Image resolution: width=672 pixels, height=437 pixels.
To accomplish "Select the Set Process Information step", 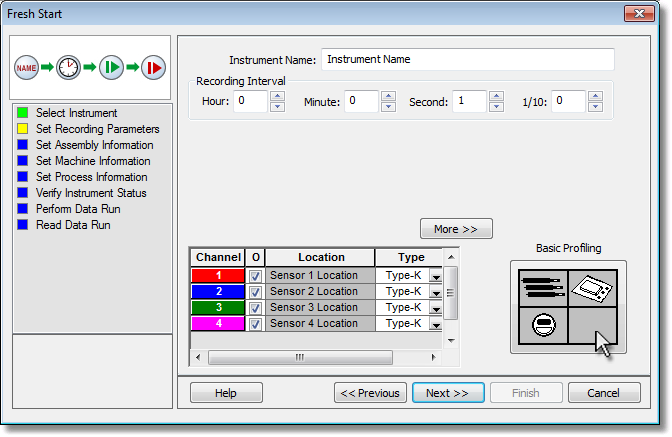I will 91,177.
